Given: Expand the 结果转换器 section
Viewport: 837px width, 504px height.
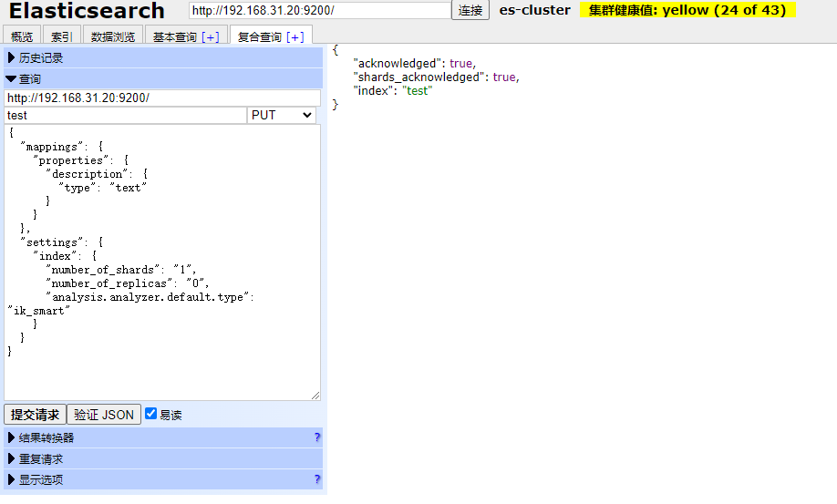Looking at the screenshot, I should click(x=46, y=438).
